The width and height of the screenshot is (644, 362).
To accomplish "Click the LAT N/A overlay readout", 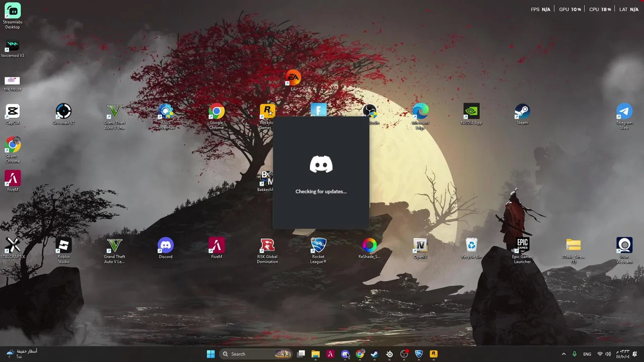I will click(629, 10).
